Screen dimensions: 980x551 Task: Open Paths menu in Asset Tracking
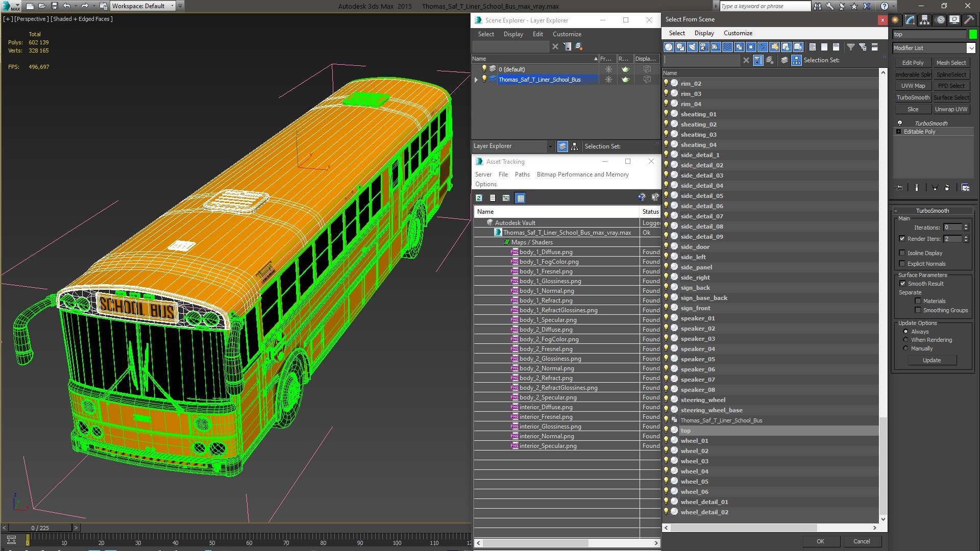[522, 174]
